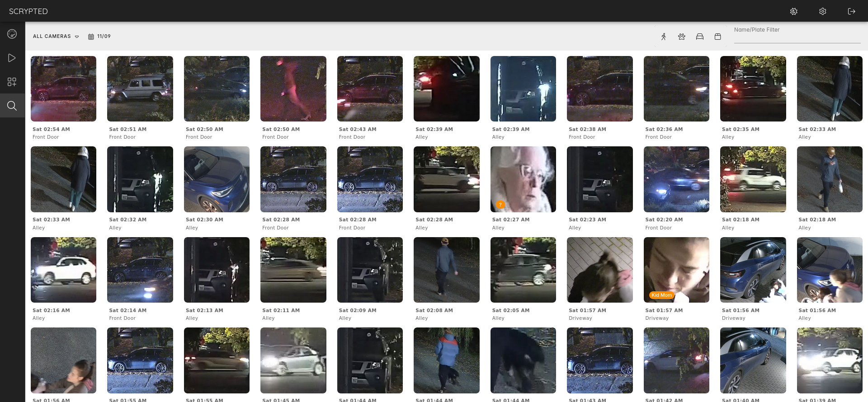Screen dimensions: 868x402
Task: Open the Sat 02:11 AM Alley thumbnail
Action: tap(293, 270)
